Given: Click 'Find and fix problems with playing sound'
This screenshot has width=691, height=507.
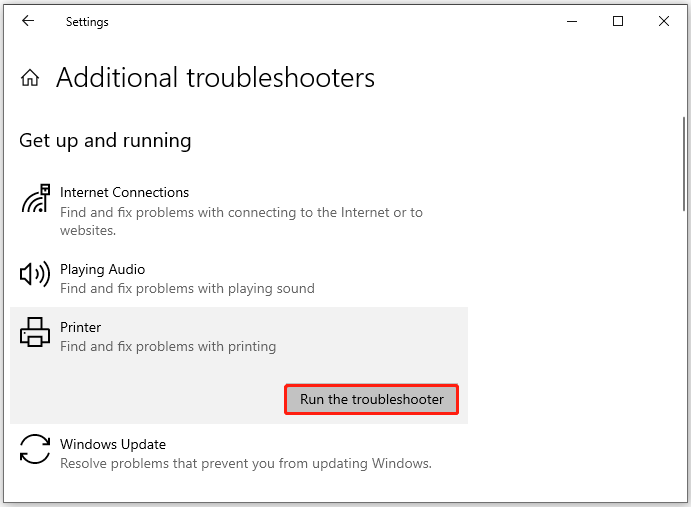Looking at the screenshot, I should point(187,288).
